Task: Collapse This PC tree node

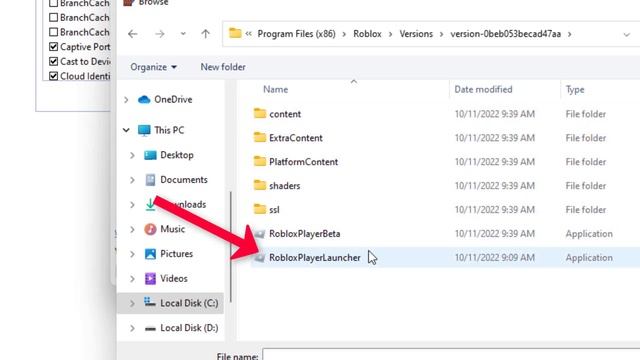Action: tap(126, 130)
